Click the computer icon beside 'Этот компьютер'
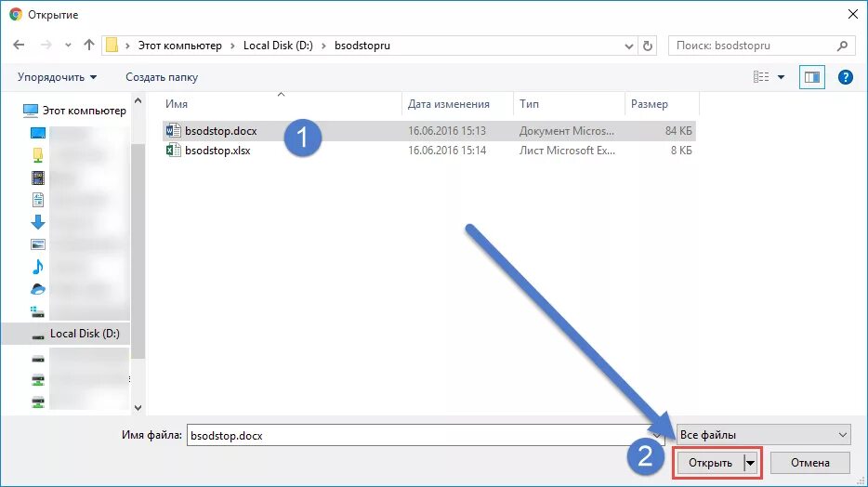 pos(31,111)
